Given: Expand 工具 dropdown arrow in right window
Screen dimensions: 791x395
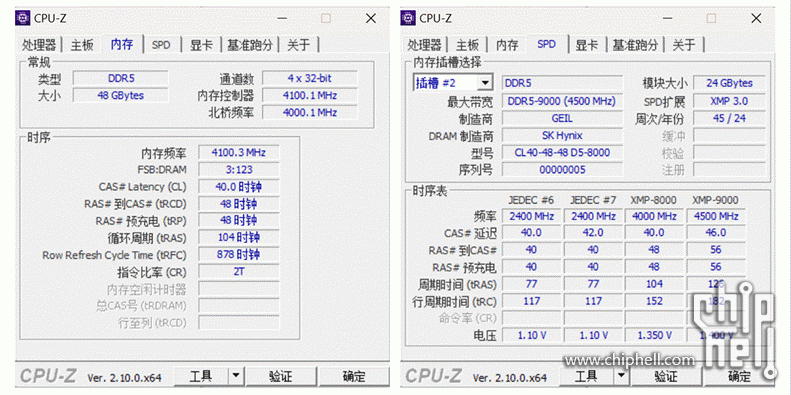Looking at the screenshot, I should 621,376.
